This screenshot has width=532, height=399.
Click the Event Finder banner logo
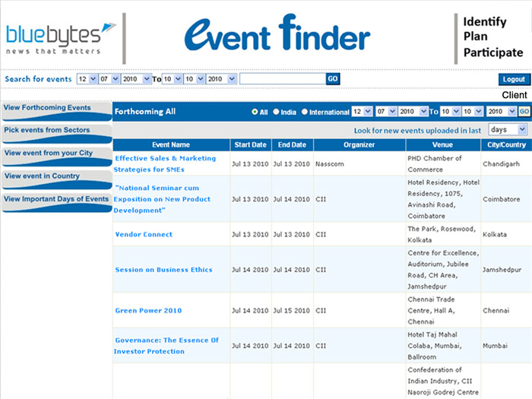(277, 33)
